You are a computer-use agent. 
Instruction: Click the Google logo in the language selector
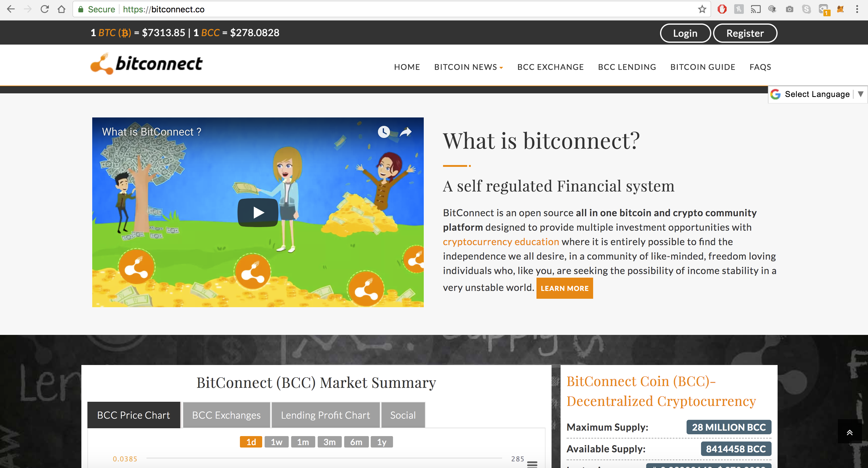(775, 94)
